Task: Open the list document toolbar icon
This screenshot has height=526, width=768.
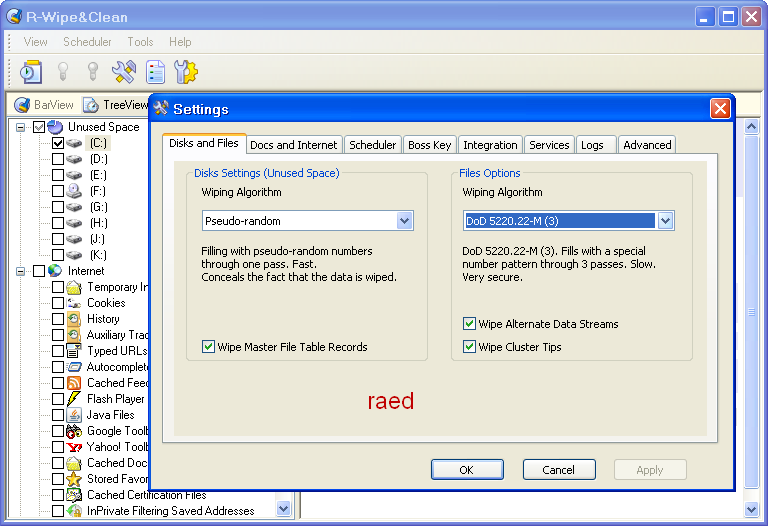Action: (155, 72)
